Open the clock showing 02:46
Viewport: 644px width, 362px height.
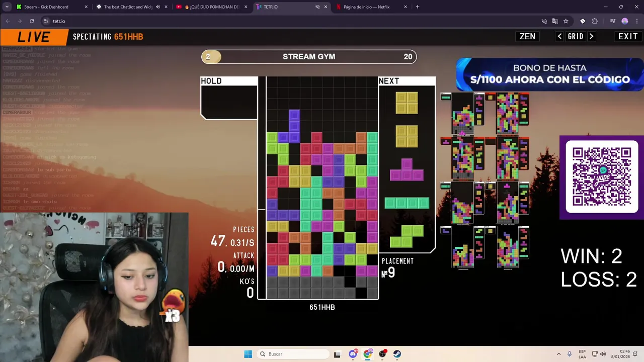pos(620,354)
